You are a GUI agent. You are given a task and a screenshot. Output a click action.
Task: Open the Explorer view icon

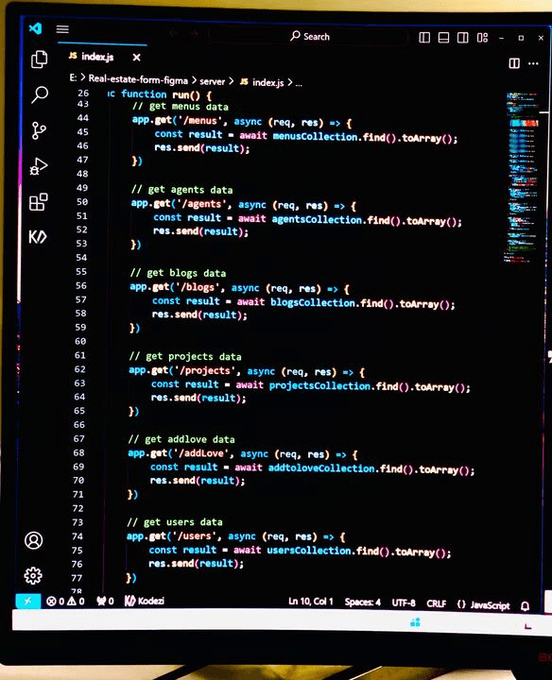click(x=39, y=59)
